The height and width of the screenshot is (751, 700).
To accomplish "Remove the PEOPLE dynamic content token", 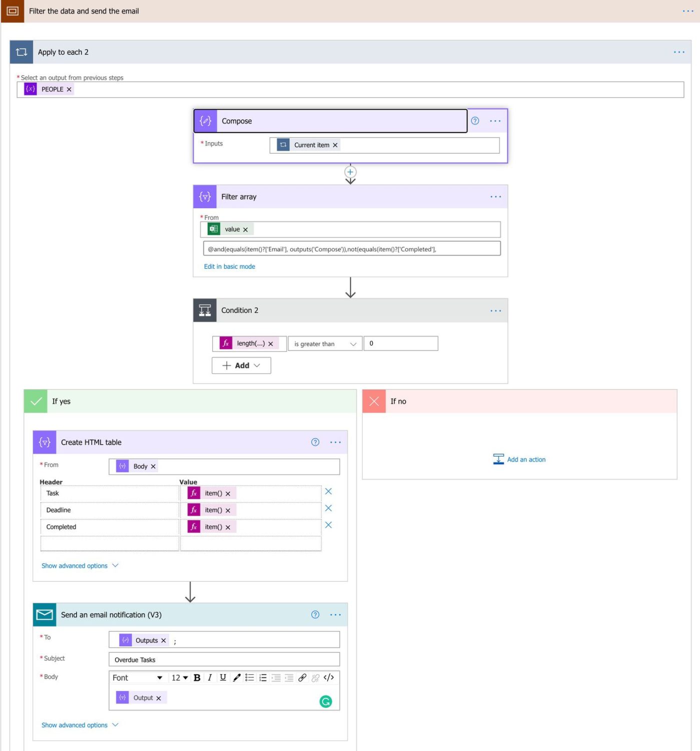I will tap(70, 89).
